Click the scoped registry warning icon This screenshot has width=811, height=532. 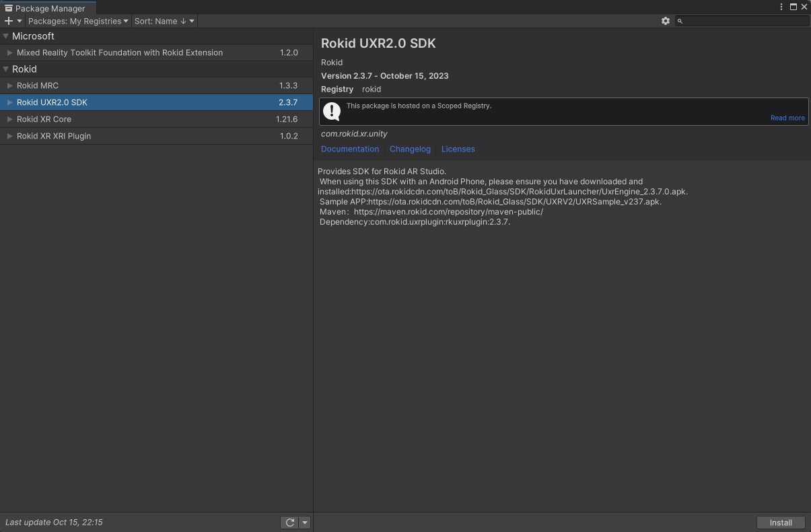pos(332,111)
